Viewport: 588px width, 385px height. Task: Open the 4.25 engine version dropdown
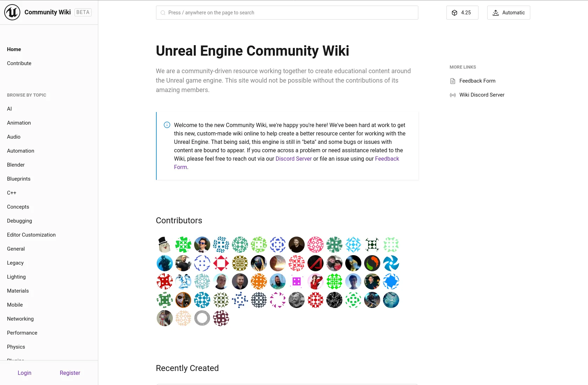(x=462, y=13)
